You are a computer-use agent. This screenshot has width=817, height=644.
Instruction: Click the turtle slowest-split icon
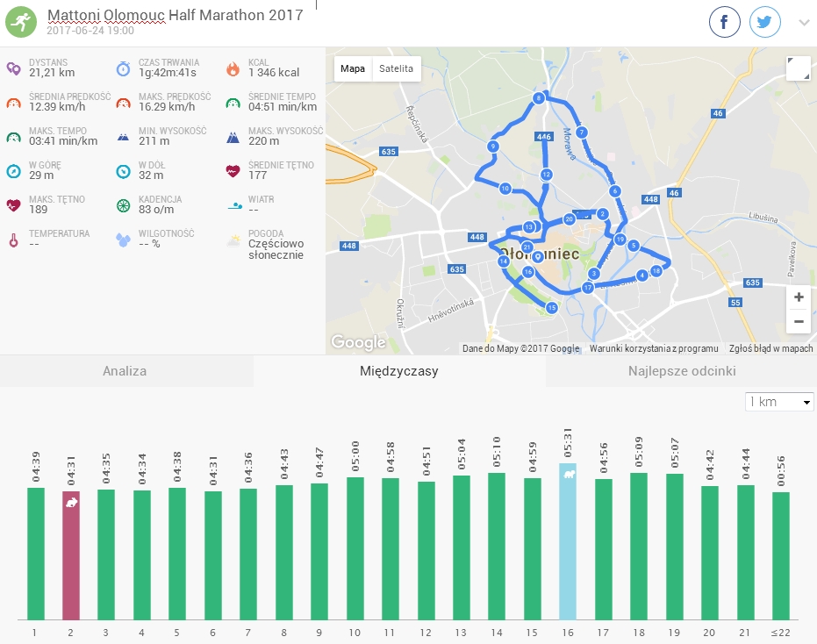coord(569,474)
